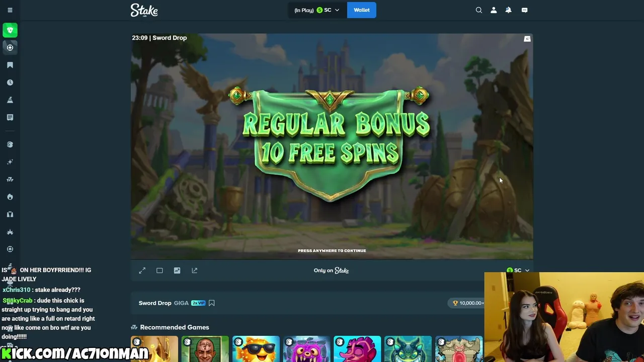The height and width of the screenshot is (362, 644).
Task: Open the green Casino cards icon
Action: click(x=10, y=30)
